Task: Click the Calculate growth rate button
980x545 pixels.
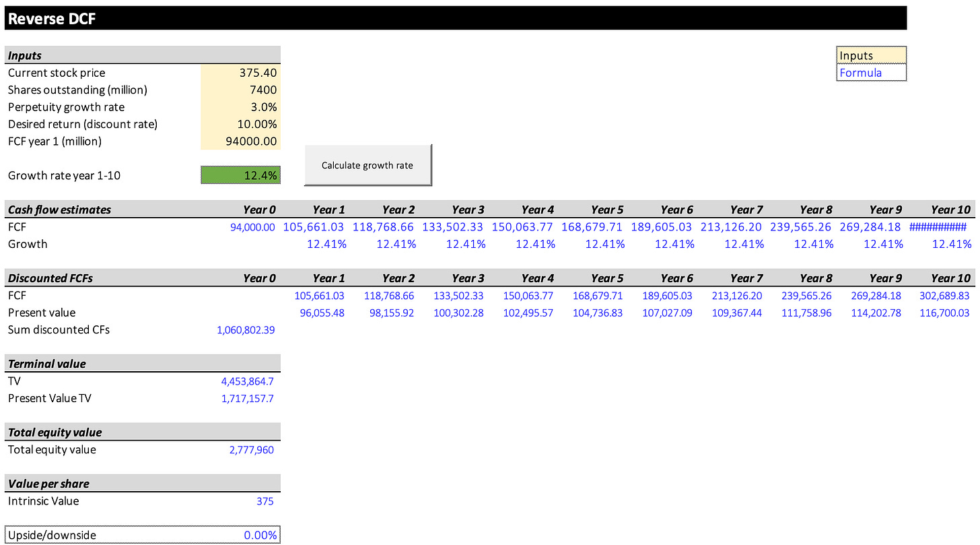Action: pyautogui.click(x=367, y=165)
